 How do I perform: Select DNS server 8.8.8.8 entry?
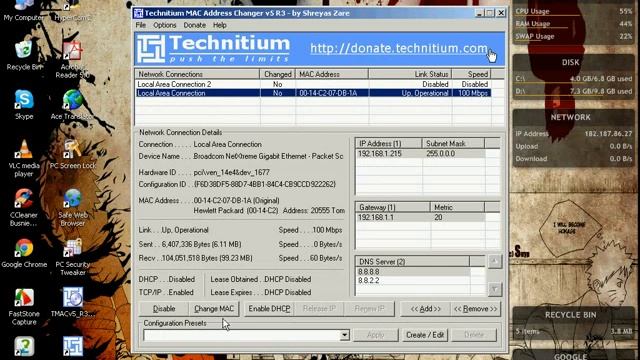(x=369, y=271)
